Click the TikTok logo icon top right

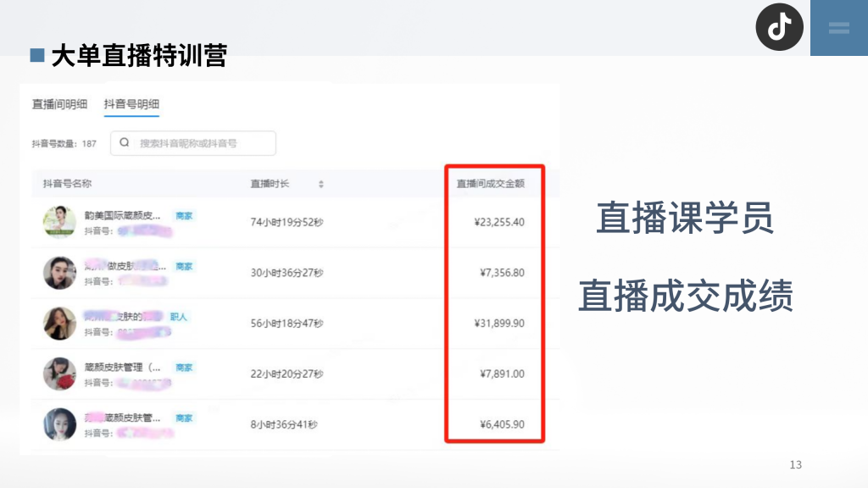(x=779, y=26)
